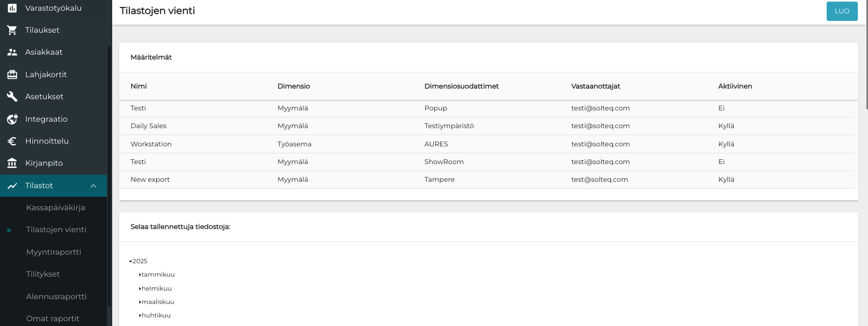Open Kassapäiväkirja submenu item
The height and width of the screenshot is (326, 868).
(x=55, y=208)
